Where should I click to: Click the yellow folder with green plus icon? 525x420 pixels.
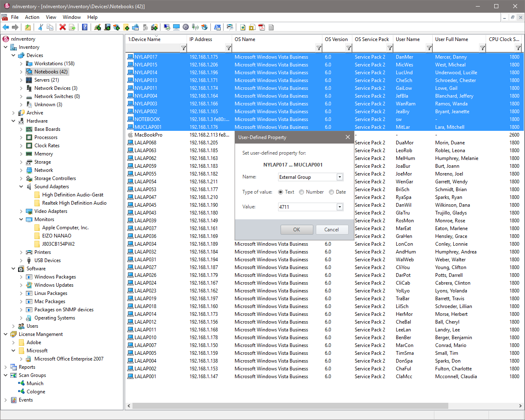tap(126, 27)
